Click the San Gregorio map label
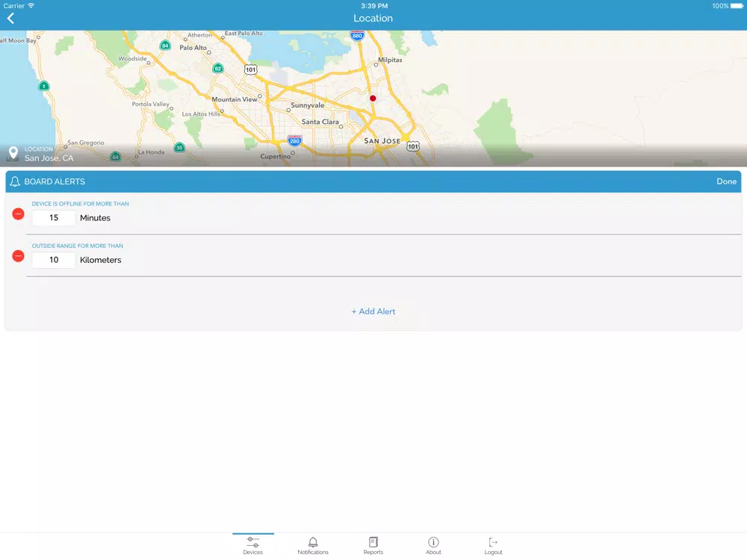Image resolution: width=747 pixels, height=560 pixels. (x=86, y=143)
